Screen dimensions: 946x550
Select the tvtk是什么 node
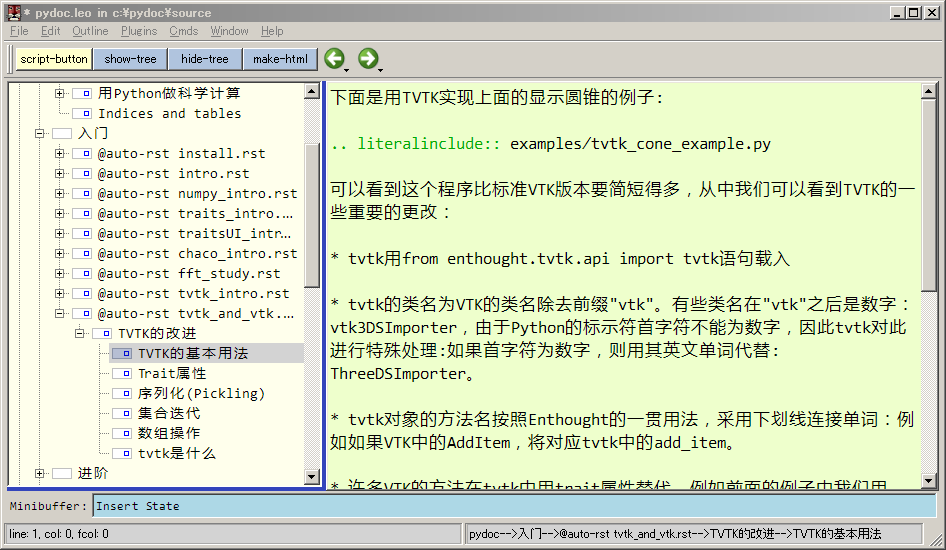(177, 454)
